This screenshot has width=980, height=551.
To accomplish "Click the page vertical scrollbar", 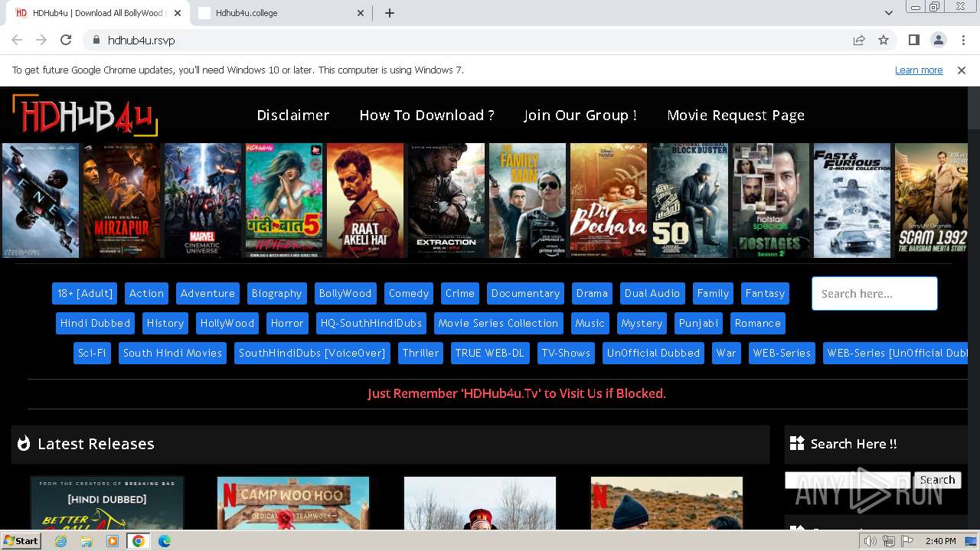I will (x=974, y=306).
